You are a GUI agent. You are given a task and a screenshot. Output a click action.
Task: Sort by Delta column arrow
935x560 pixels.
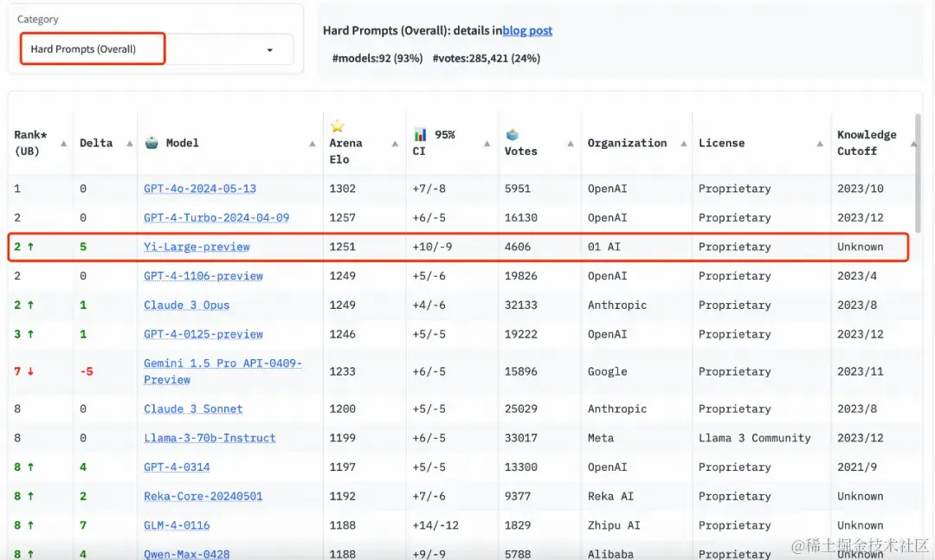point(129,144)
